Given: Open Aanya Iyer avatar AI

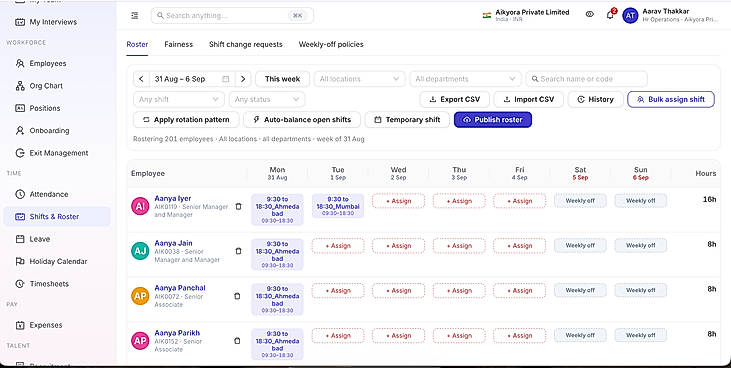Looking at the screenshot, I should click(140, 206).
